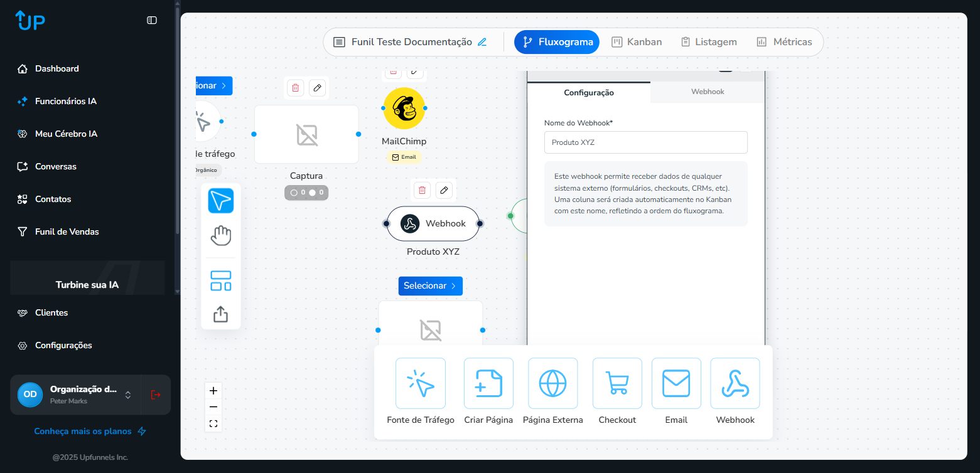Pick the Email node from the palette
The height and width of the screenshot is (473, 980).
676,383
